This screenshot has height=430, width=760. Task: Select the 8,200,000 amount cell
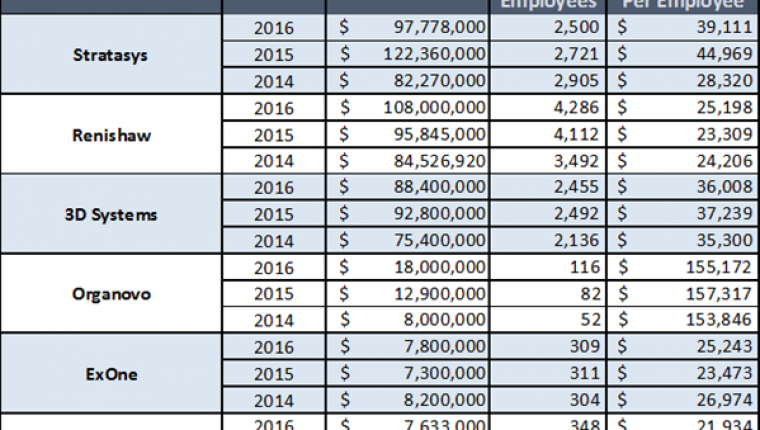pyautogui.click(x=408, y=400)
